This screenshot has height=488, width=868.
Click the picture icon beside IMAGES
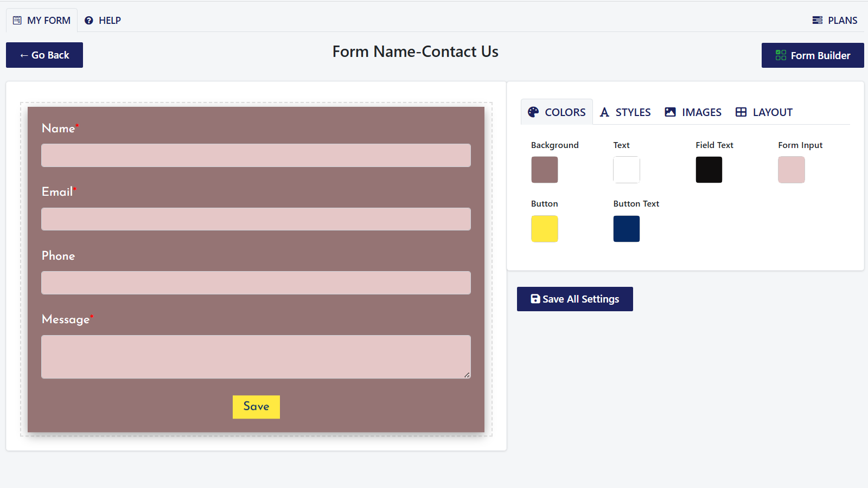point(671,112)
